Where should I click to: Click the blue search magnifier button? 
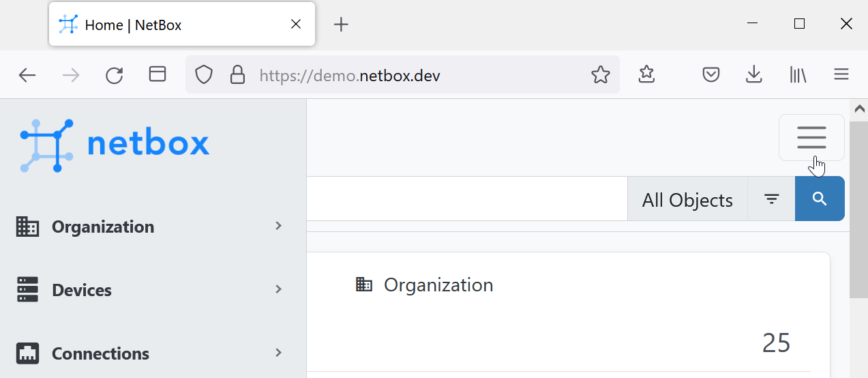pos(820,199)
